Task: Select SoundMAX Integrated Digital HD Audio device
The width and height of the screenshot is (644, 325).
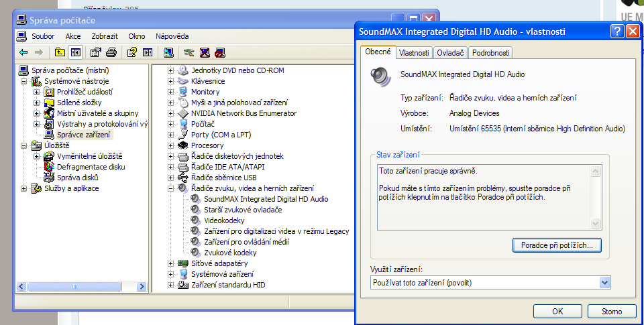Action: (266, 199)
